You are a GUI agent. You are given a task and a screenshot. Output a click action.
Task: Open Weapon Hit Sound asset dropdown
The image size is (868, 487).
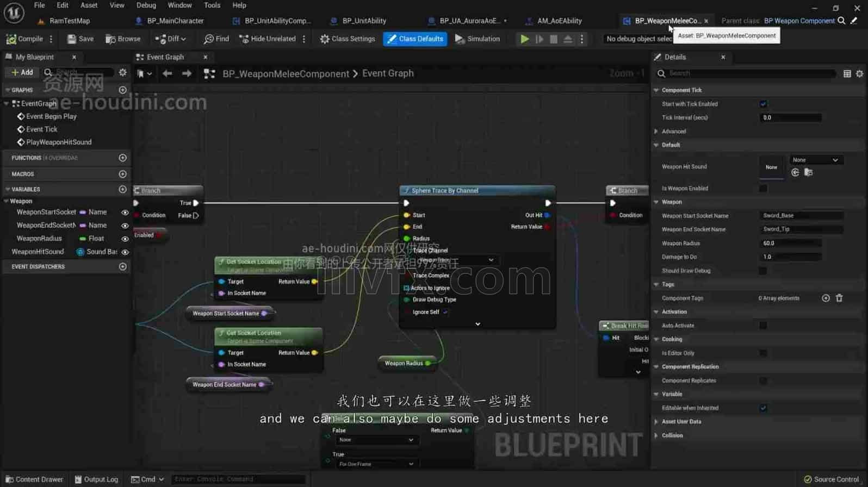pos(815,160)
